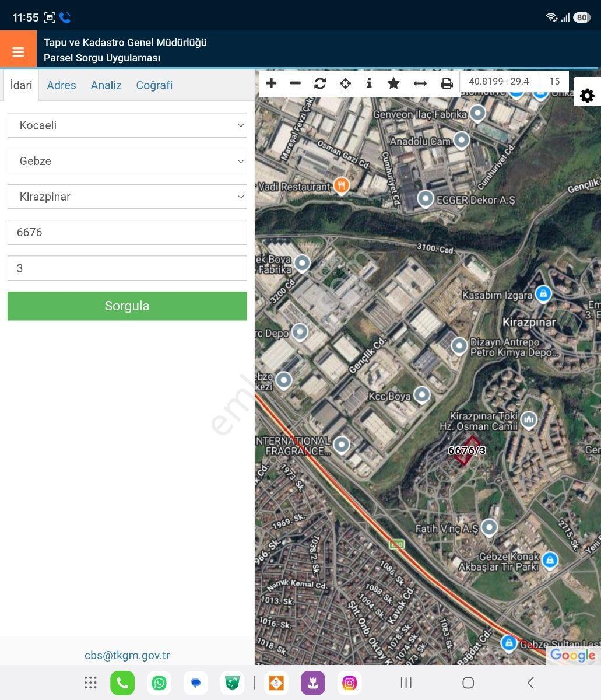This screenshot has width=601, height=700.
Task: Open Instagram from the dock
Action: [349, 683]
